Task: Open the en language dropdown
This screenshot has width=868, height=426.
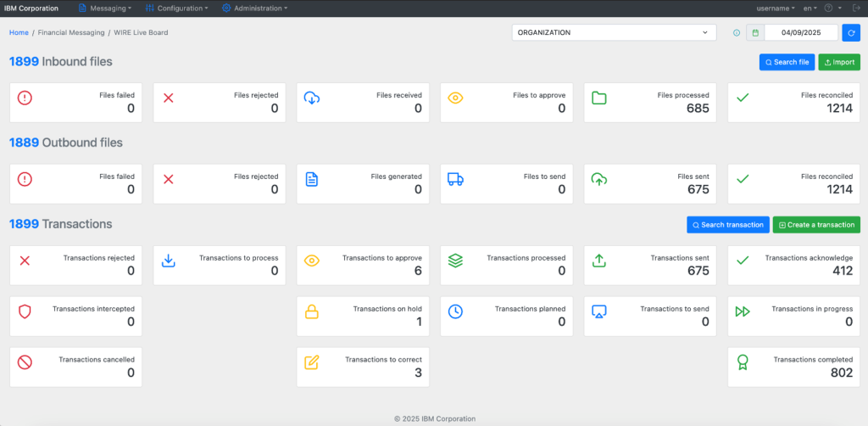Action: [x=810, y=8]
